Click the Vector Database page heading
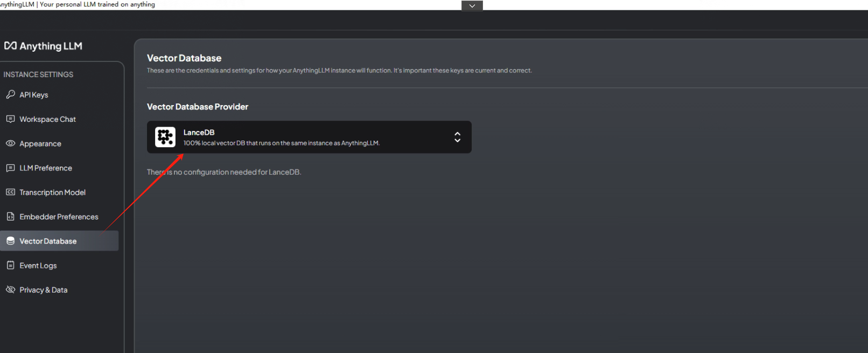 pos(184,58)
